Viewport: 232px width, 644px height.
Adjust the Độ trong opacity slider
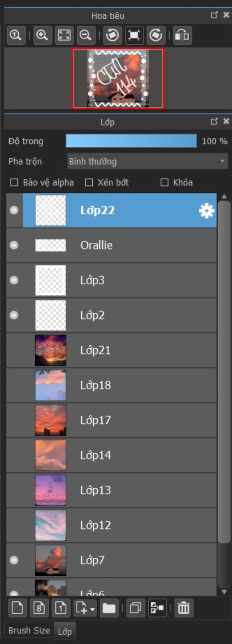click(131, 141)
